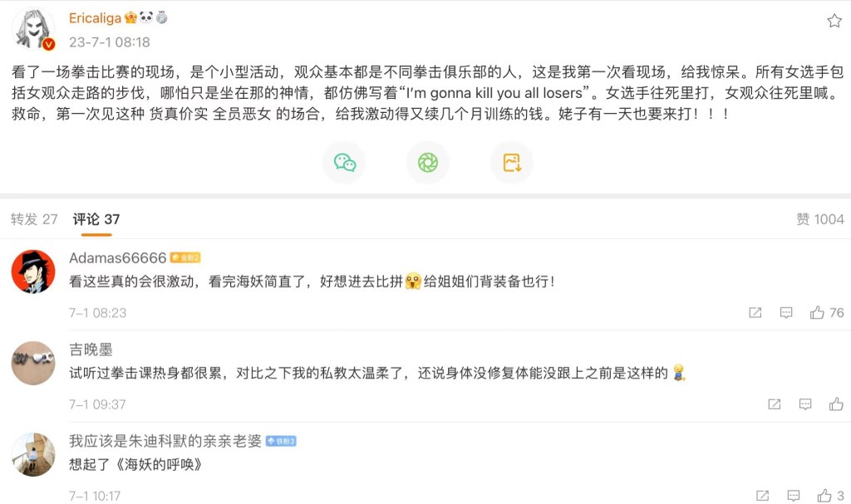Screen dimensions: 851x504
Task: Forward the 吉晚墨 comment
Action: point(774,404)
